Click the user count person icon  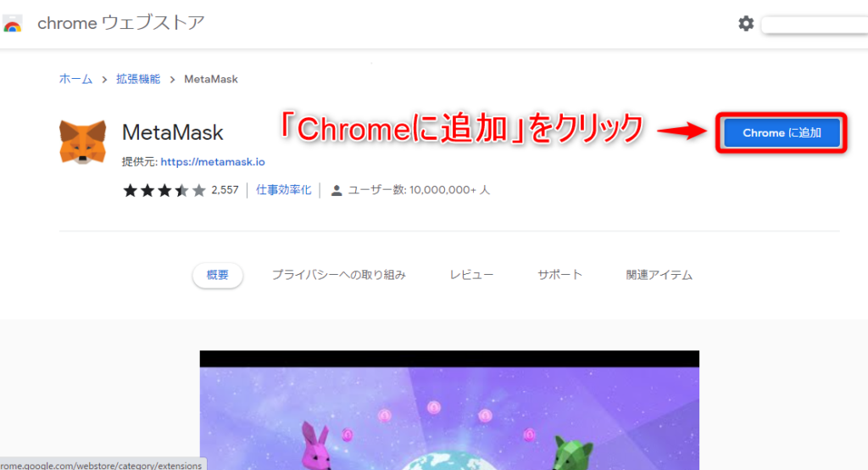pos(336,191)
